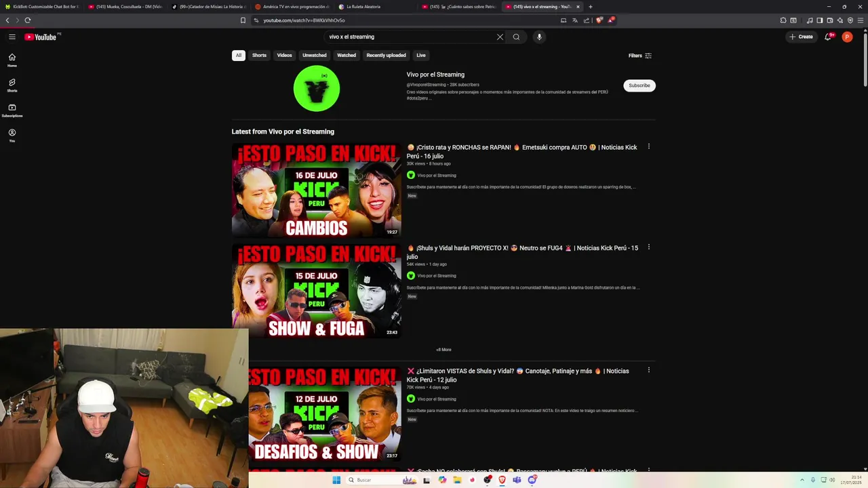Play the 15 DE JULIO SHOW & FUGA thumbnail
Viewport: 868px width, 488px height.
[x=317, y=291]
